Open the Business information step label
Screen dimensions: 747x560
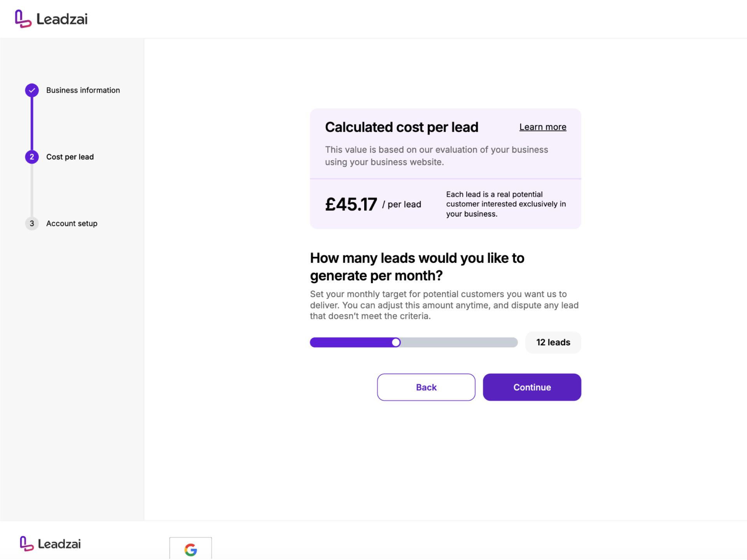pyautogui.click(x=83, y=90)
